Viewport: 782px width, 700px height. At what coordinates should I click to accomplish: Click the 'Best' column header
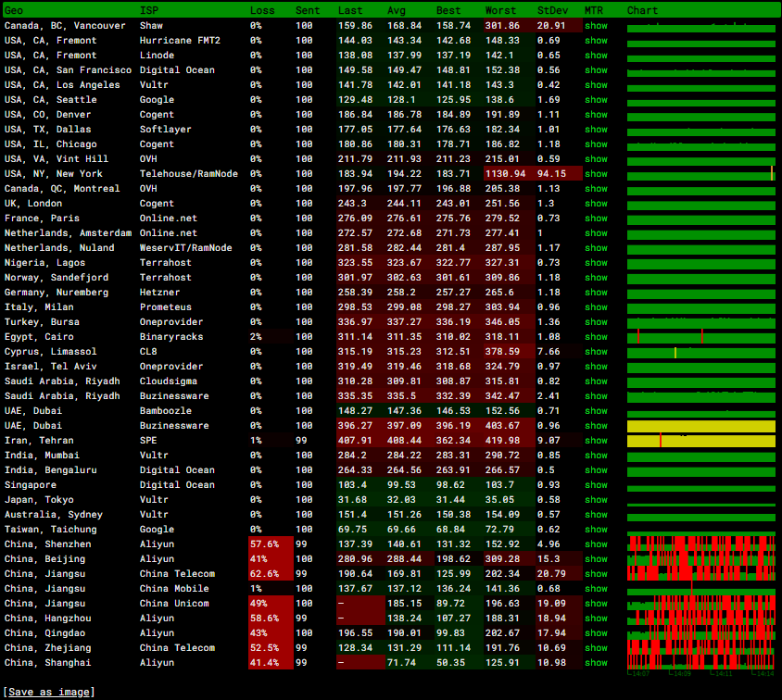pyautogui.click(x=448, y=10)
